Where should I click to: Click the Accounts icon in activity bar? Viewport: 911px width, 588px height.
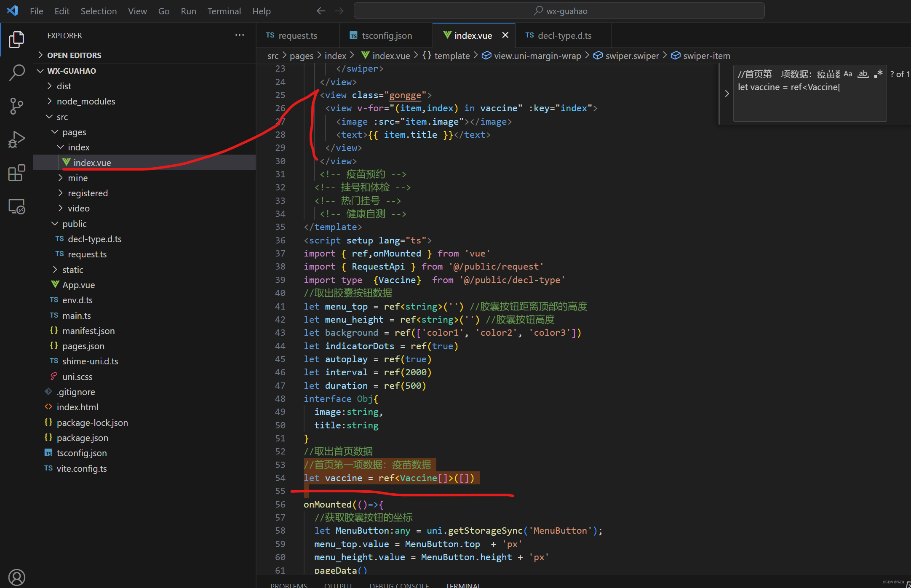pos(16,577)
